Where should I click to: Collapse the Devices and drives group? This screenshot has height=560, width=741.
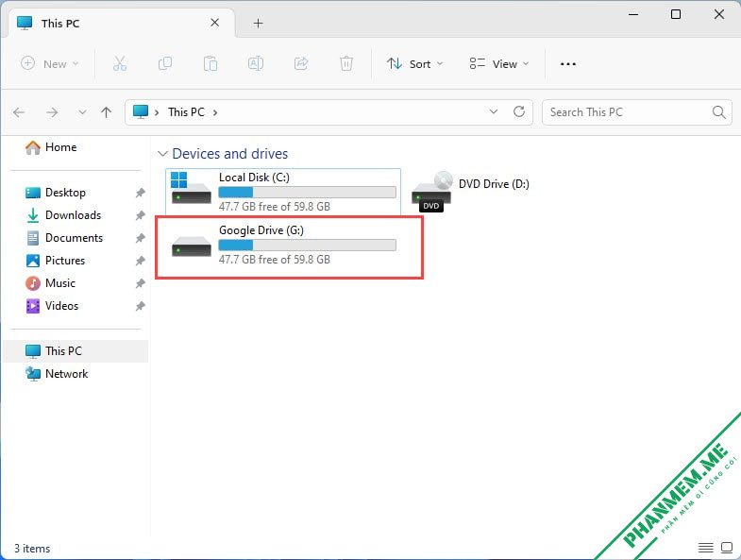[162, 154]
